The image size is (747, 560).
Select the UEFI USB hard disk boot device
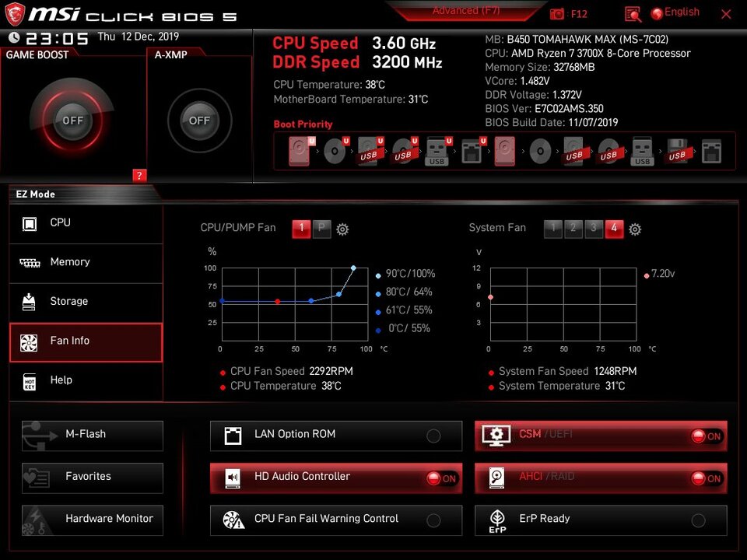370,151
